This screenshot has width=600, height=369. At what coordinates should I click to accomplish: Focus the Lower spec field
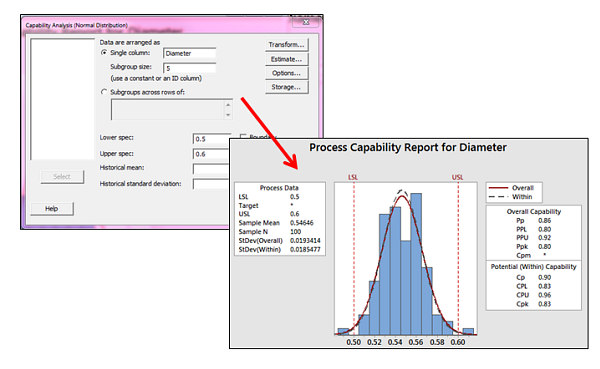coord(211,139)
